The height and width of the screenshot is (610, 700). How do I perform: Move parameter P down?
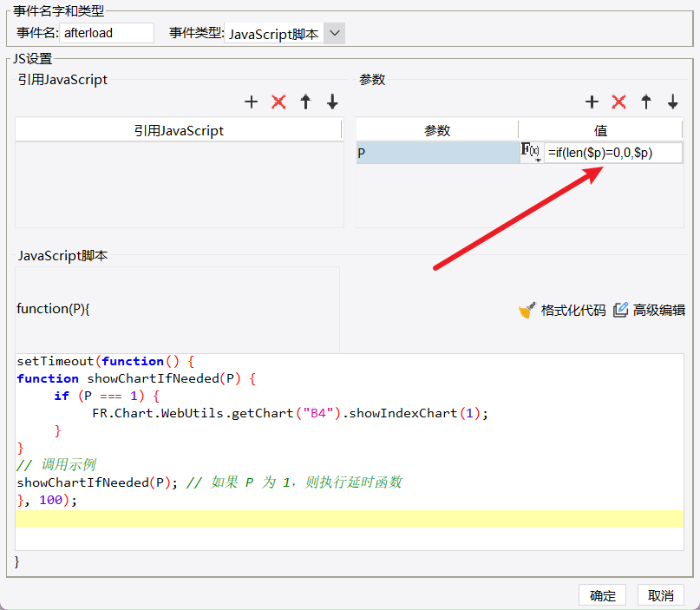click(x=673, y=102)
